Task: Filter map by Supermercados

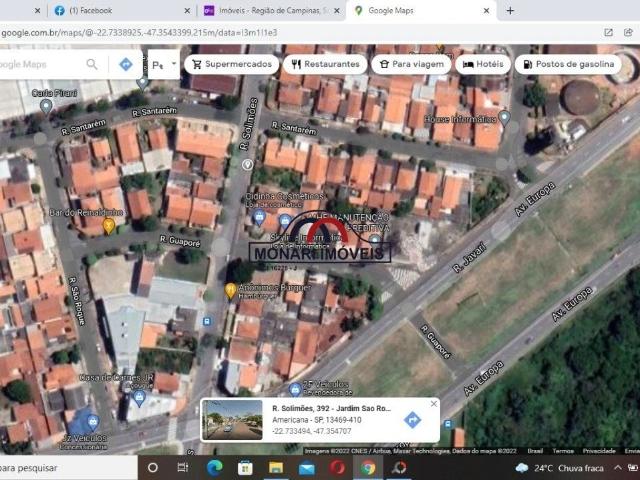Action: click(x=231, y=64)
